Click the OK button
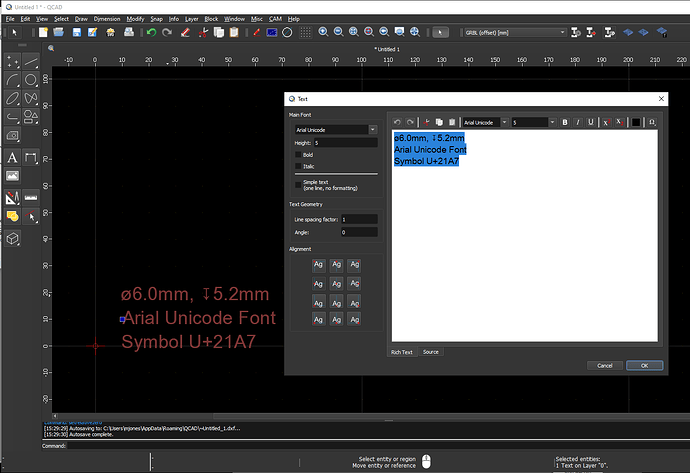Image resolution: width=690 pixels, height=473 pixels. point(644,366)
